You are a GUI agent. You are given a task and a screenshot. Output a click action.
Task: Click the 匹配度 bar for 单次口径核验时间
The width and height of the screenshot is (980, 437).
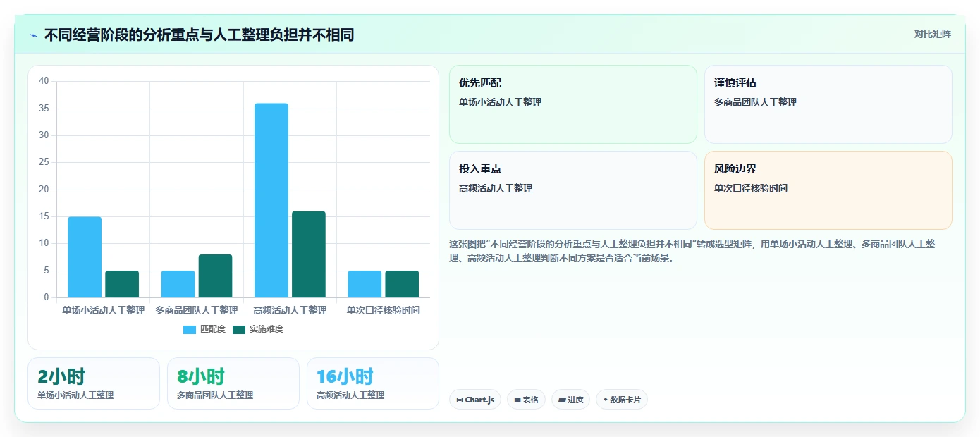pyautogui.click(x=365, y=284)
